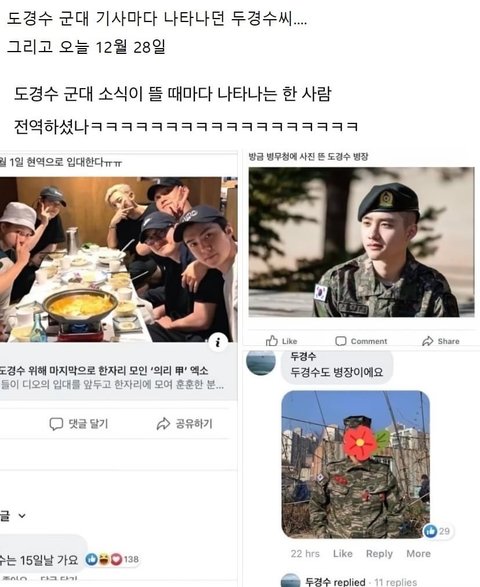Click the Share arrow icon
This screenshot has width=480, height=587.
(x=427, y=341)
